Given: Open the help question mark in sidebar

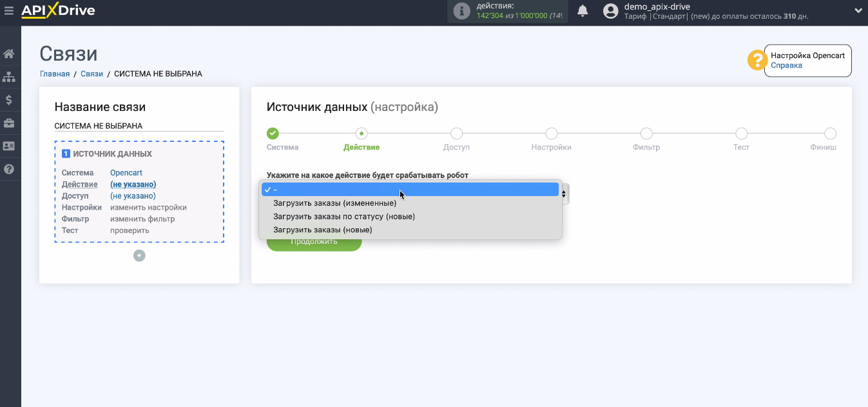Looking at the screenshot, I should point(9,170).
